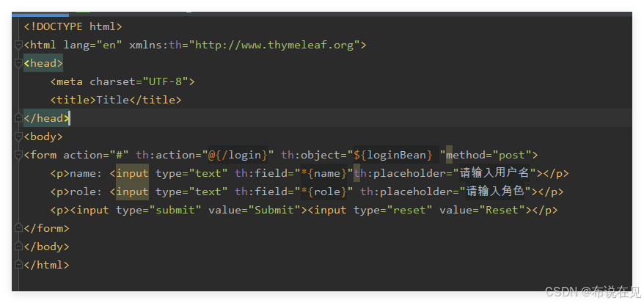Fold at the closing </html> marker

[x=18, y=265]
